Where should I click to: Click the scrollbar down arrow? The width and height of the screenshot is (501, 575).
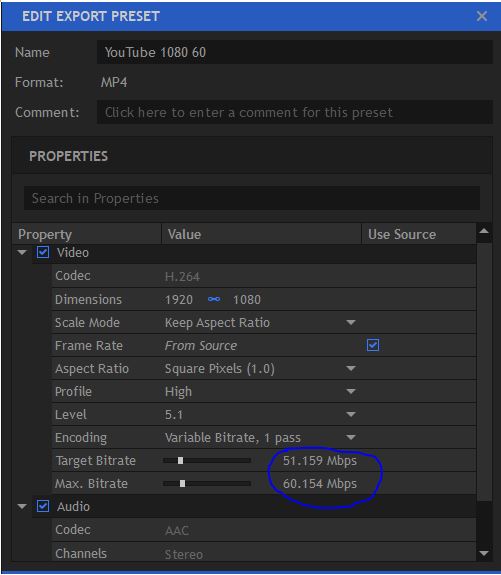pos(484,553)
